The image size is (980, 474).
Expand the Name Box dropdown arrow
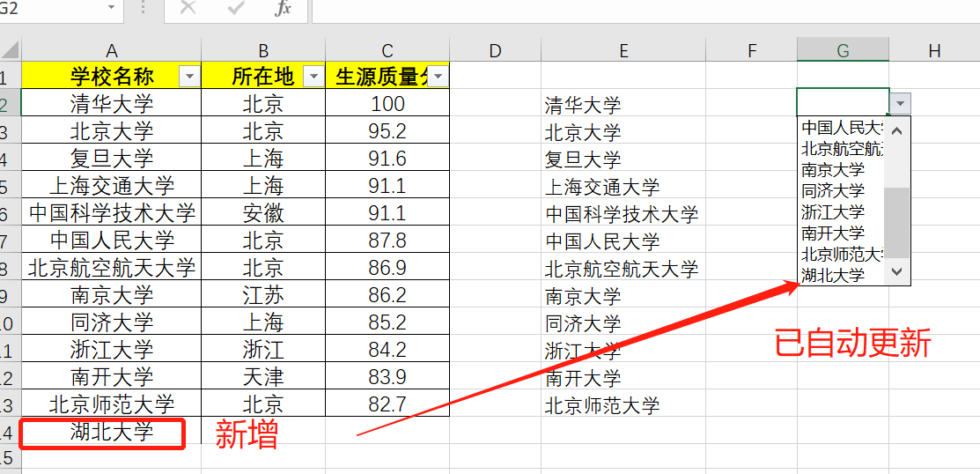pyautogui.click(x=111, y=7)
